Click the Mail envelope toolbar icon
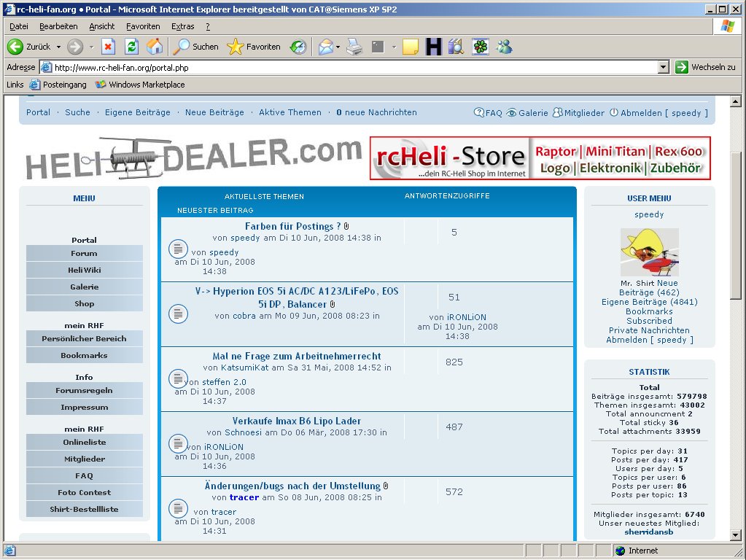This screenshot has height=560, width=746. [x=326, y=47]
